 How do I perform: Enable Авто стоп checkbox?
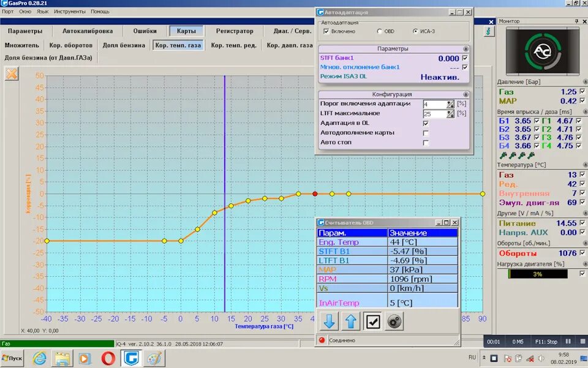426,143
